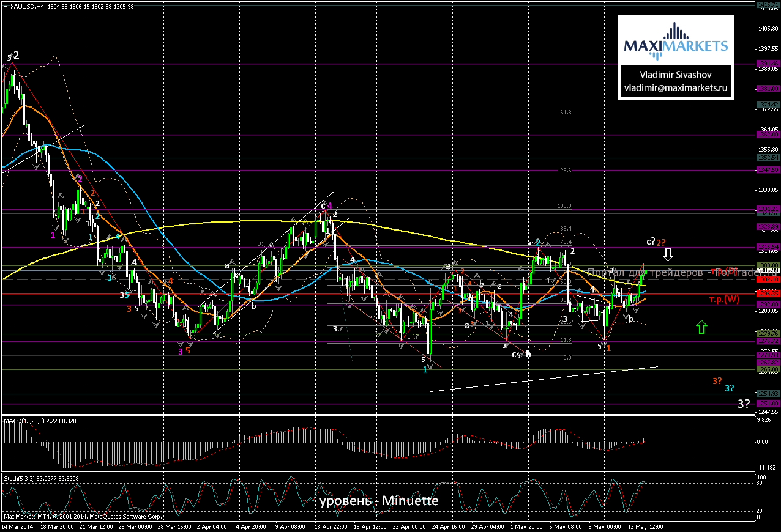Click the small triangle before XAUUSD,H4
Viewport: 781px width, 532px height.
6,7
